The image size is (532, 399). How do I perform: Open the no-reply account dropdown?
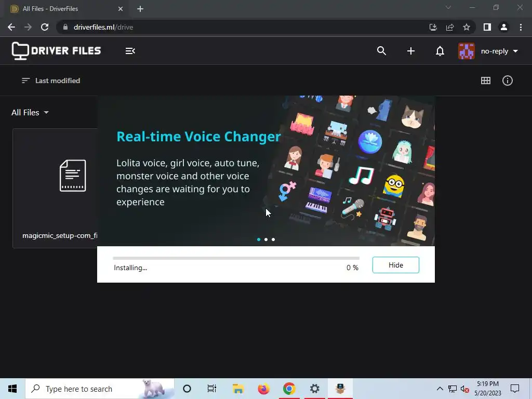click(499, 51)
